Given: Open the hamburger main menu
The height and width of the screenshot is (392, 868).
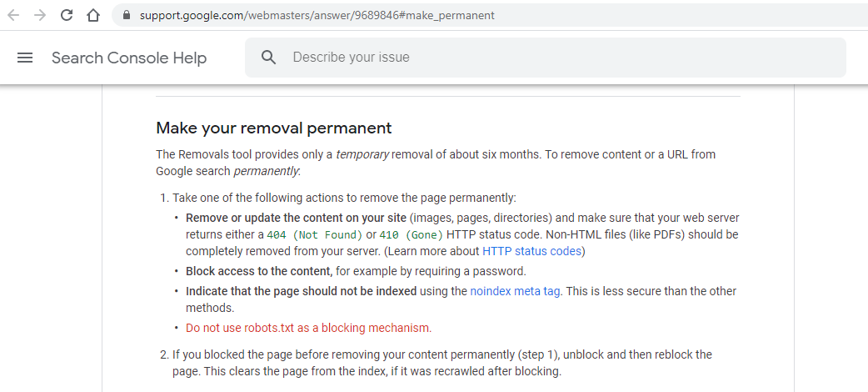Looking at the screenshot, I should pos(25,58).
